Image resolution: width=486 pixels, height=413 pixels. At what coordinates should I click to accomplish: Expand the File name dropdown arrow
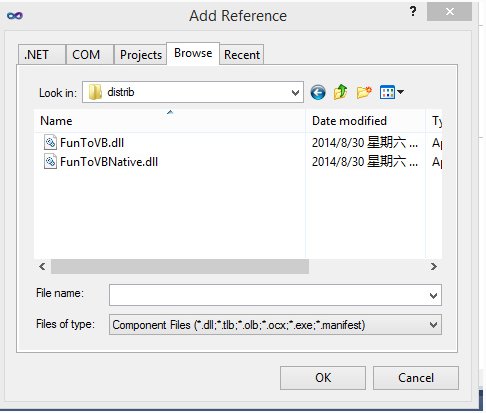433,295
